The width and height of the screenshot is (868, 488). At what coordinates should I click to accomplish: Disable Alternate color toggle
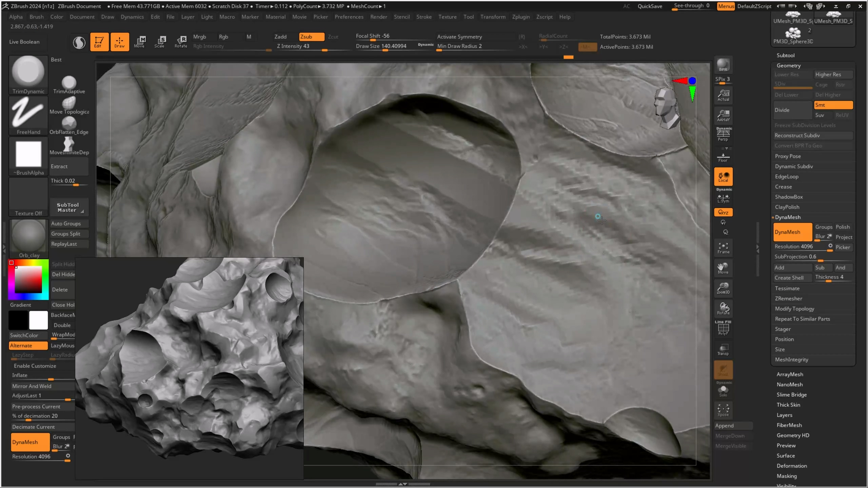point(28,346)
